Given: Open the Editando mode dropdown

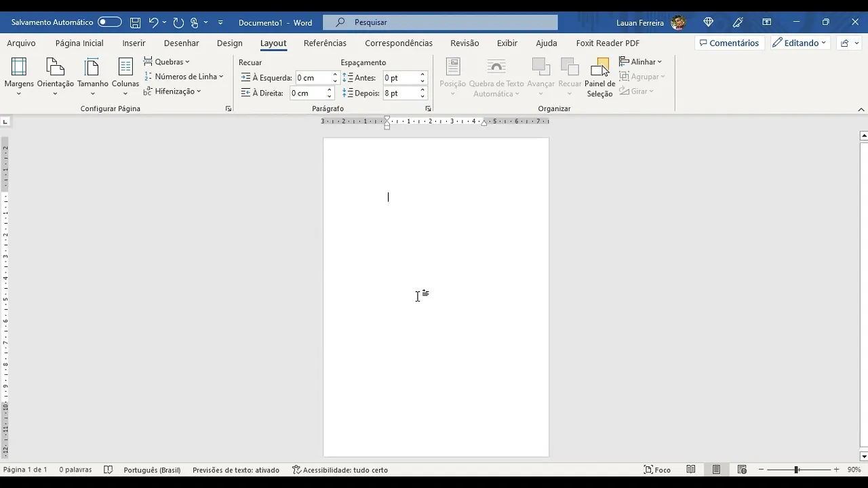Looking at the screenshot, I should [802, 43].
